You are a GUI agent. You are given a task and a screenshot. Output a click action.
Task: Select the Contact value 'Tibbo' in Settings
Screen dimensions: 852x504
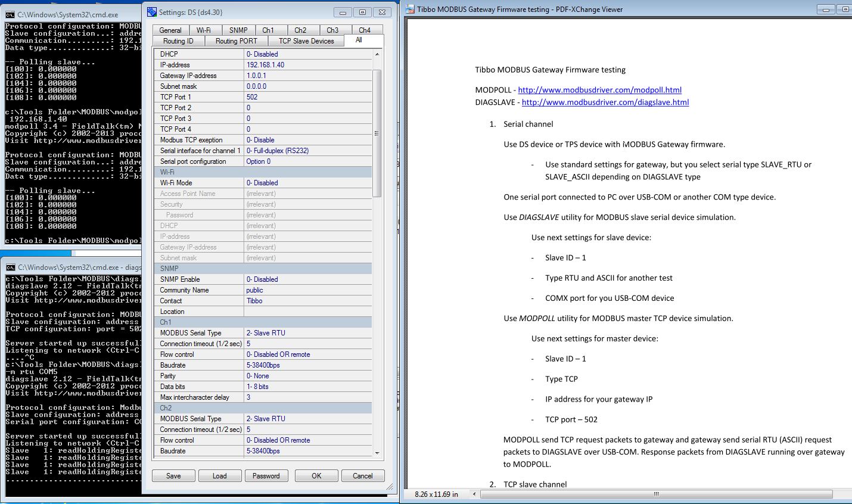click(254, 301)
